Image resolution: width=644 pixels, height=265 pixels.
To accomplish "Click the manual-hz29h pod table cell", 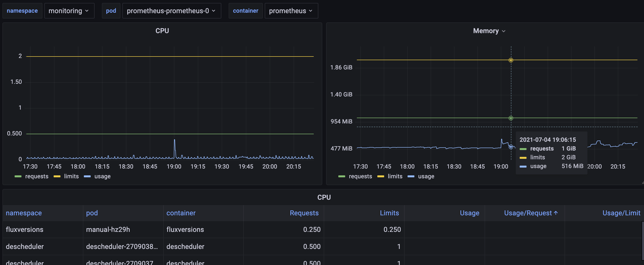I will point(108,229).
